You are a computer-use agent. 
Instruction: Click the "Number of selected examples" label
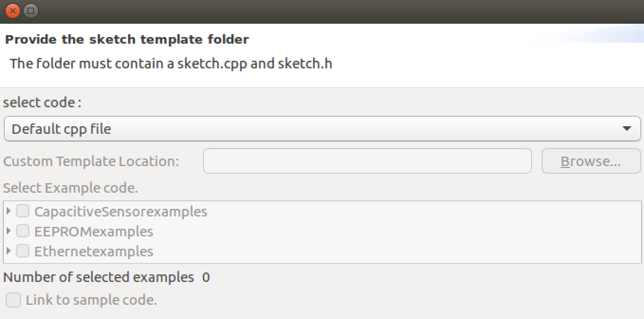point(99,277)
